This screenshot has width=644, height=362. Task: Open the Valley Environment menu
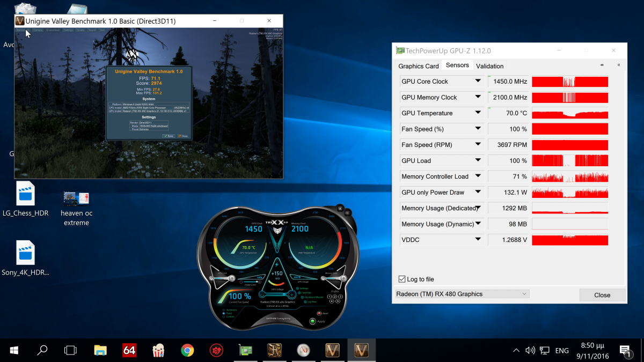tap(53, 30)
